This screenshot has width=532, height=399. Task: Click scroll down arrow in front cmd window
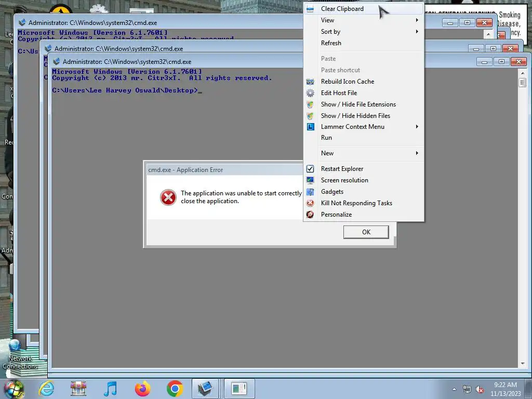tap(523, 363)
